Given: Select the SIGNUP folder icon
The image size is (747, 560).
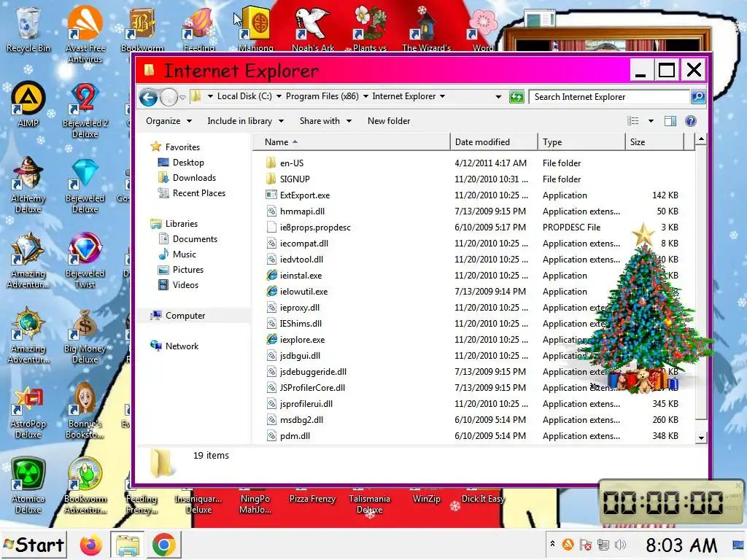Looking at the screenshot, I should pos(271,179).
